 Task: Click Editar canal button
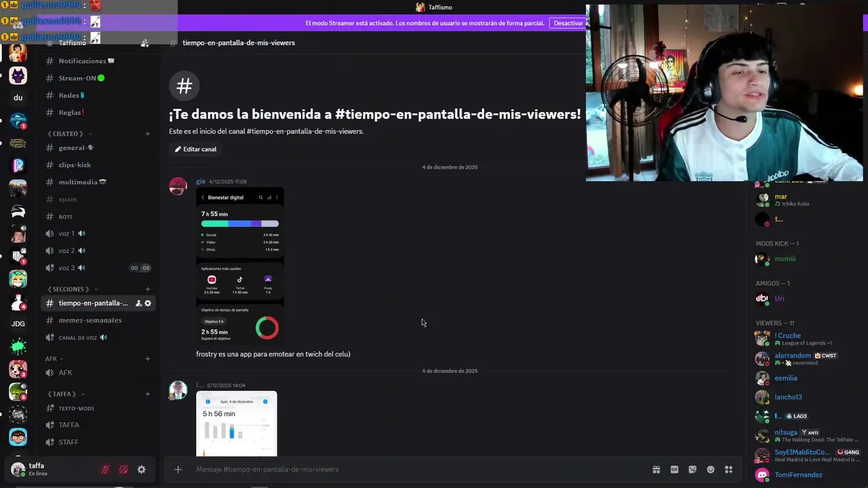[x=195, y=149]
